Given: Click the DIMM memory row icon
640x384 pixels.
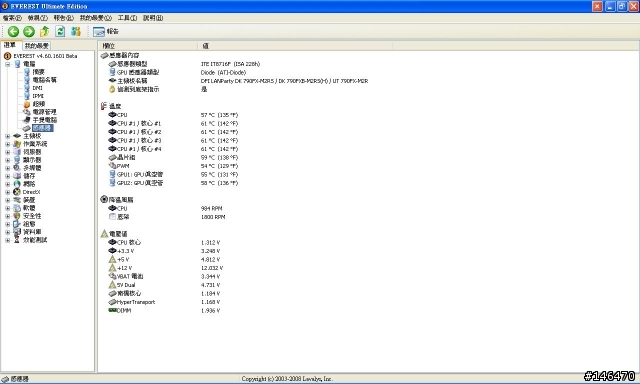Looking at the screenshot, I should point(112,311).
